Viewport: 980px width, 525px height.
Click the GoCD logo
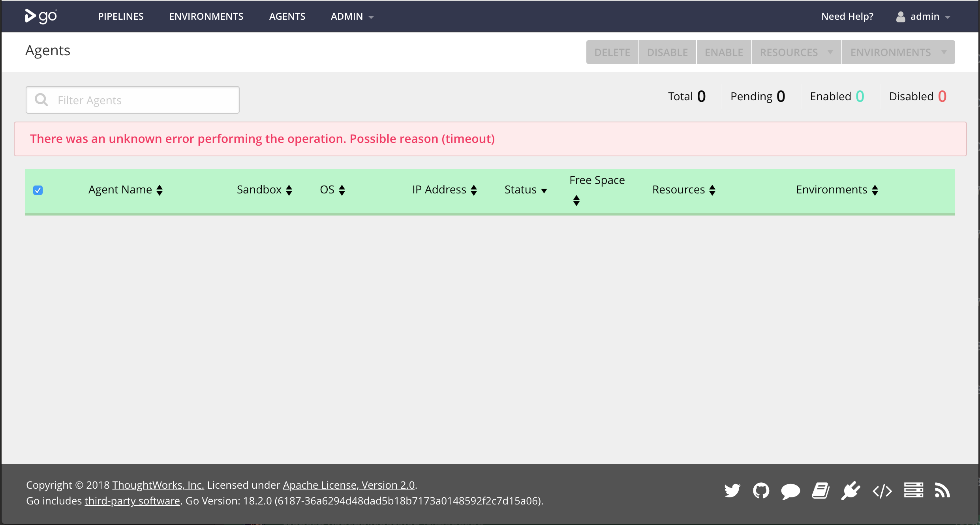tap(41, 16)
